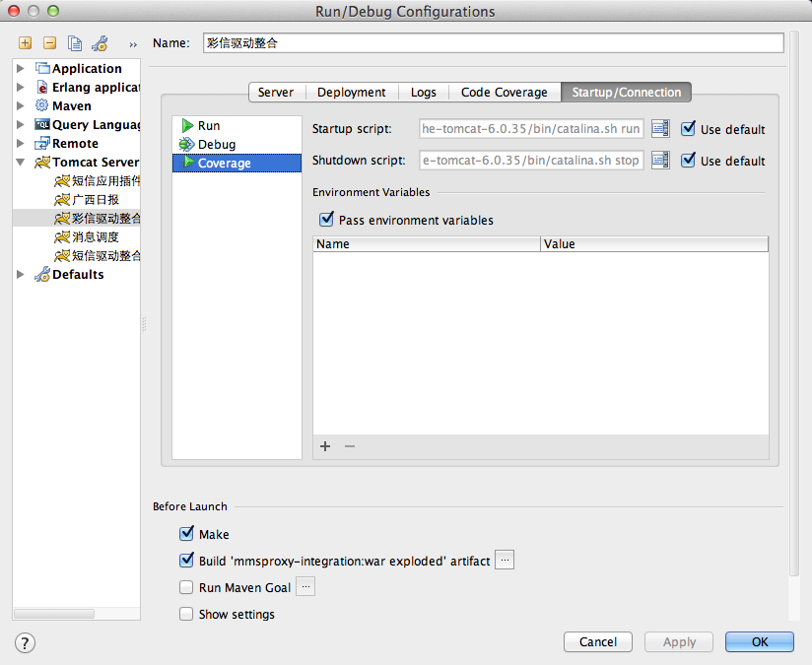Switch to the Deployment tab

pos(352,93)
